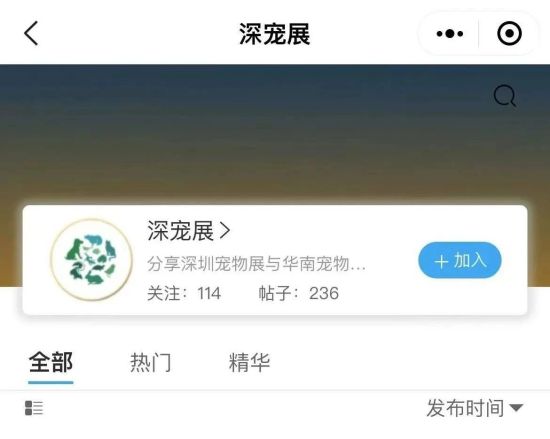The width and height of the screenshot is (550, 439).
Task: Close mini program via circle target icon
Action: [x=509, y=34]
